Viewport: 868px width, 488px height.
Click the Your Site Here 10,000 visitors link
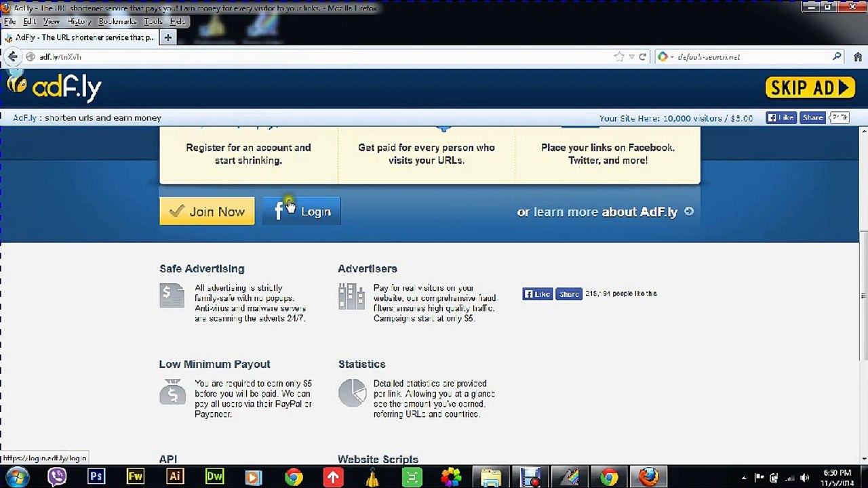click(676, 118)
